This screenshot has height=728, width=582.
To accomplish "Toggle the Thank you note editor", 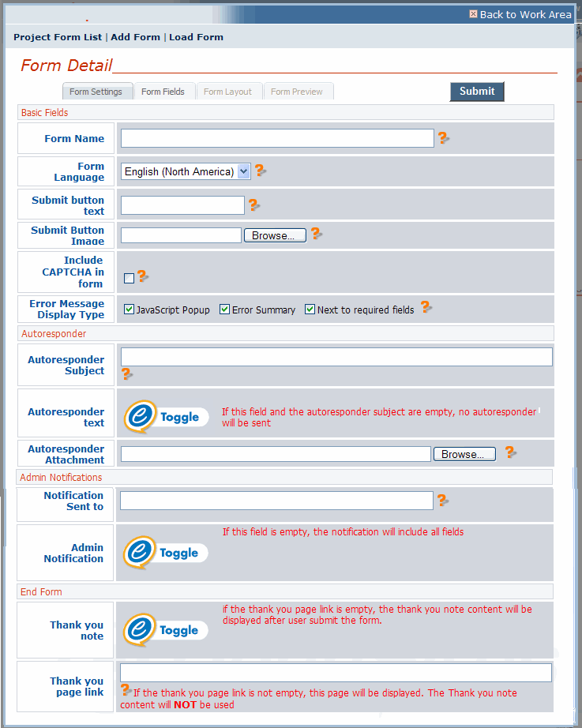I will [166, 630].
